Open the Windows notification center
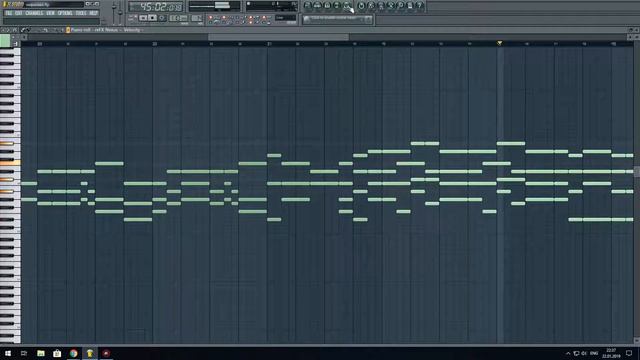Viewport: 640px width, 360px height. coord(629,353)
